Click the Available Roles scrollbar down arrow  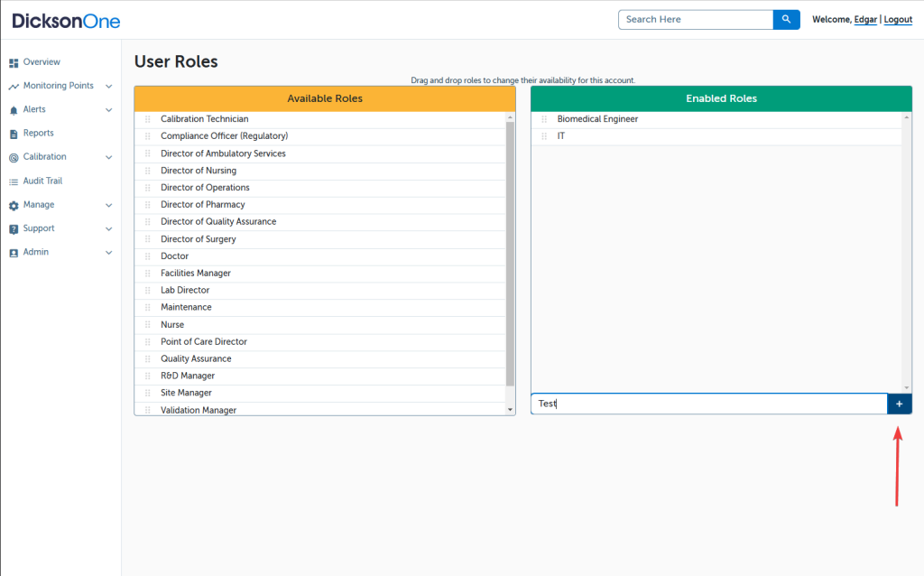point(510,409)
